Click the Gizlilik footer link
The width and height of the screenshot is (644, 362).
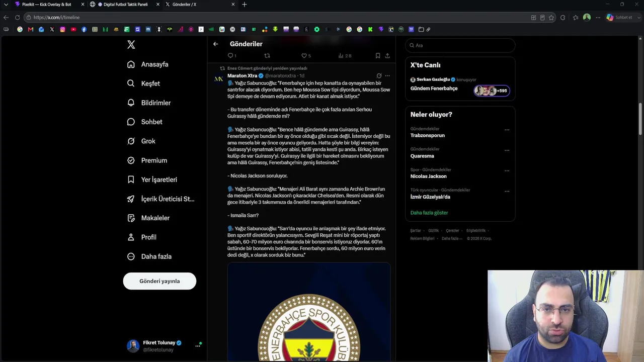pyautogui.click(x=433, y=231)
